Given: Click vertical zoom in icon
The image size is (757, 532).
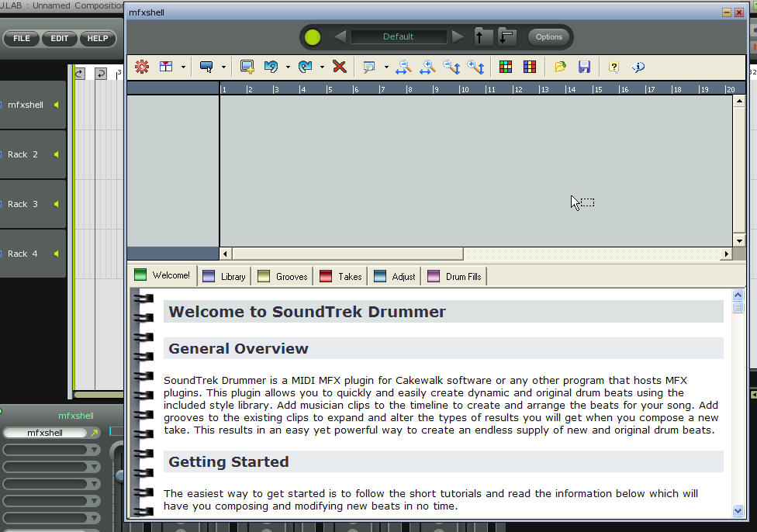Looking at the screenshot, I should [476, 67].
